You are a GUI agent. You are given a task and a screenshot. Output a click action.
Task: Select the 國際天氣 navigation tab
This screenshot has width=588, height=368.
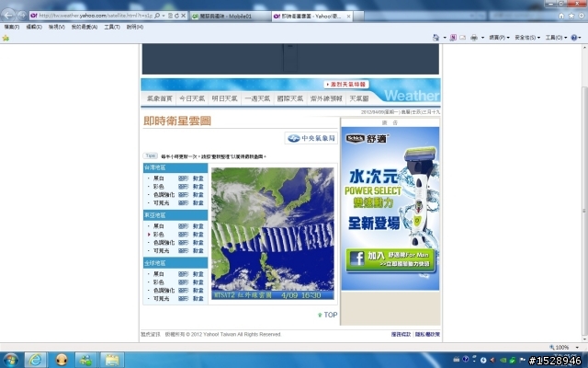pos(290,98)
